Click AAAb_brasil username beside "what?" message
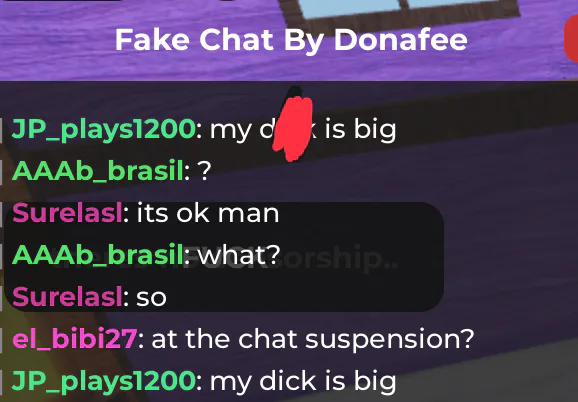Image resolution: width=578 pixels, height=402 pixels. pos(98,255)
